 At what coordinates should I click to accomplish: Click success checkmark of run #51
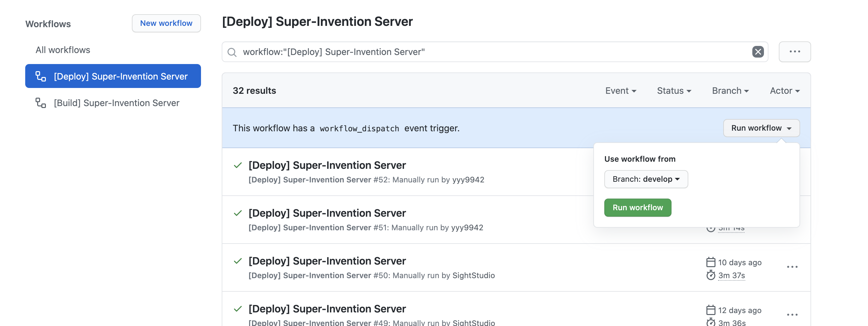238,213
